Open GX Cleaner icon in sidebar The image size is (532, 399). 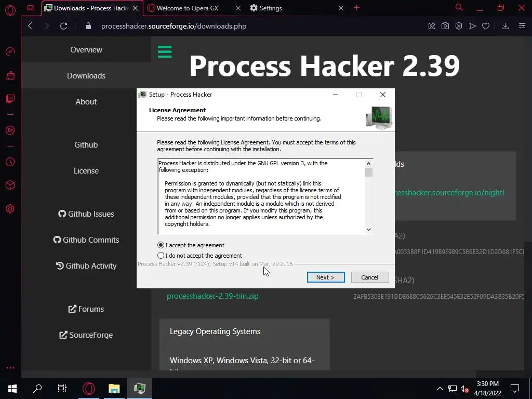tap(10, 75)
